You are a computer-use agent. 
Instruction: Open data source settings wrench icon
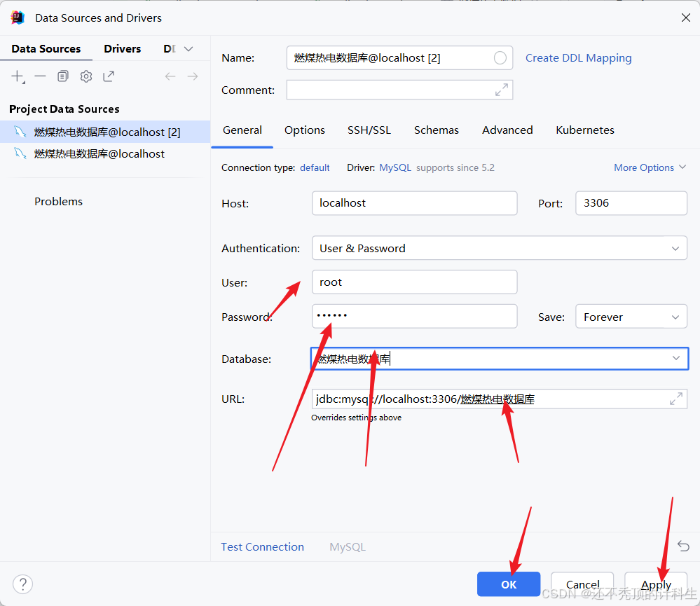pos(86,76)
